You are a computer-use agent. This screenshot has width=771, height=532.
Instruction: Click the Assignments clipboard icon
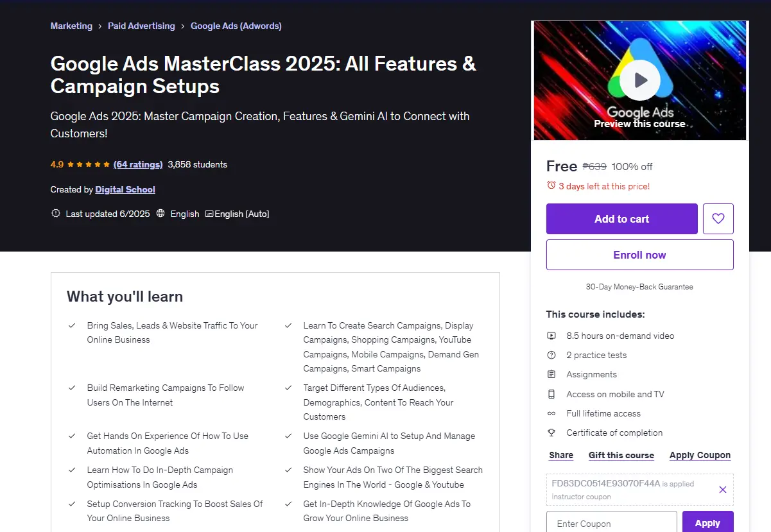pos(551,374)
